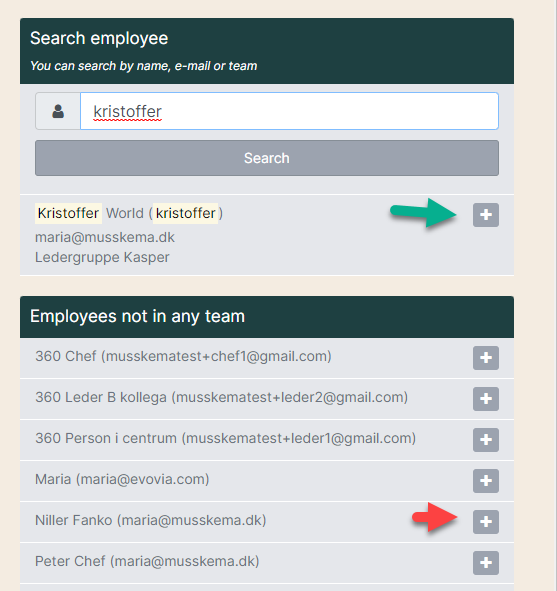
Task: Click the search hint about name, e-mail or team
Action: coord(144,66)
